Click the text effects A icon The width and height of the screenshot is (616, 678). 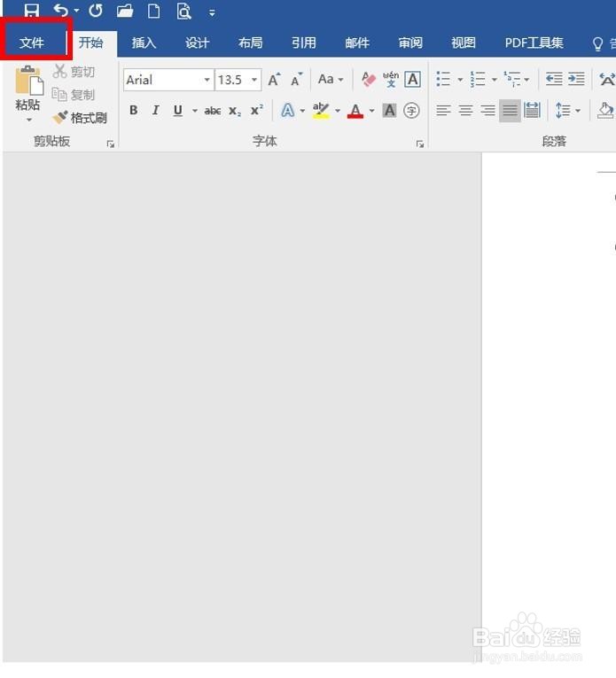(288, 110)
